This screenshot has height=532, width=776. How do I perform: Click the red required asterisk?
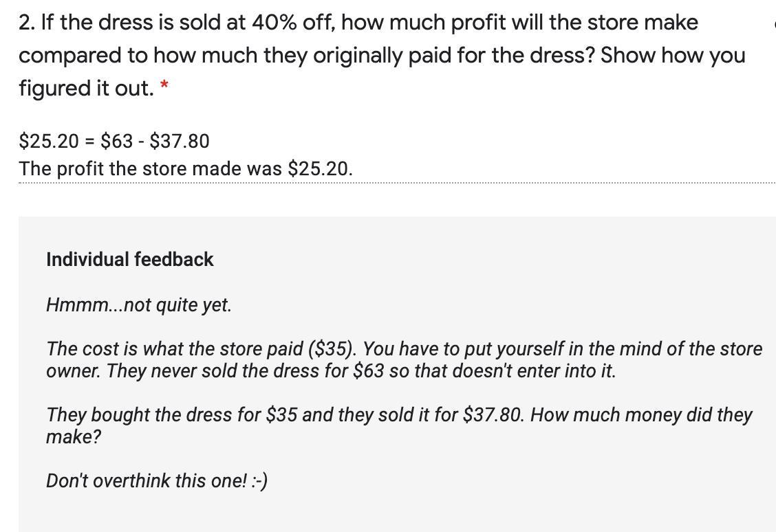coord(164,86)
